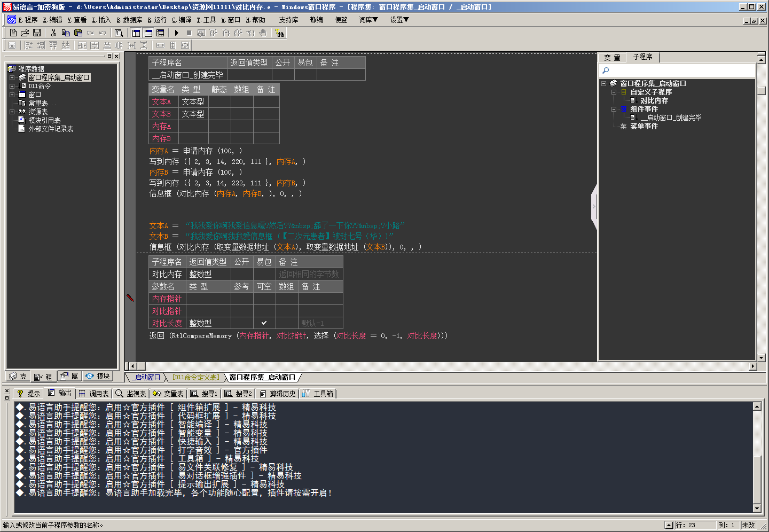Click the Copy toolbar icon
Image resolution: width=769 pixels, height=532 pixels.
point(66,33)
